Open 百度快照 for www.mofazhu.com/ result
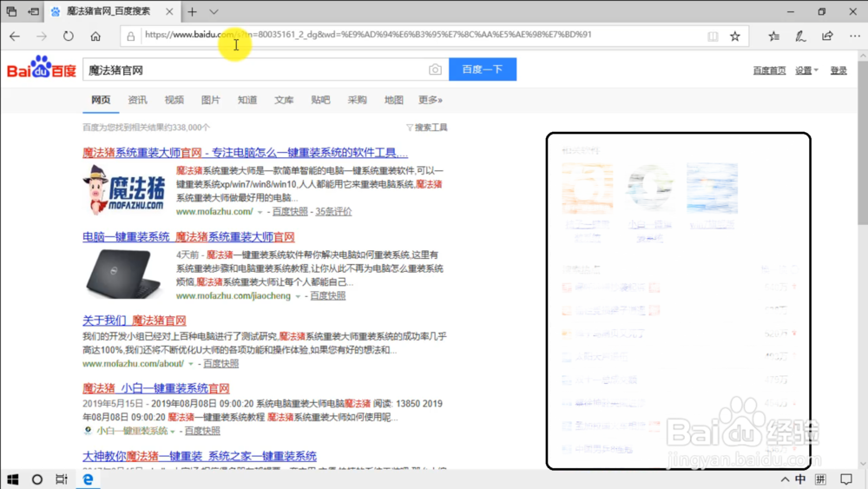The width and height of the screenshot is (868, 489). pyautogui.click(x=290, y=212)
